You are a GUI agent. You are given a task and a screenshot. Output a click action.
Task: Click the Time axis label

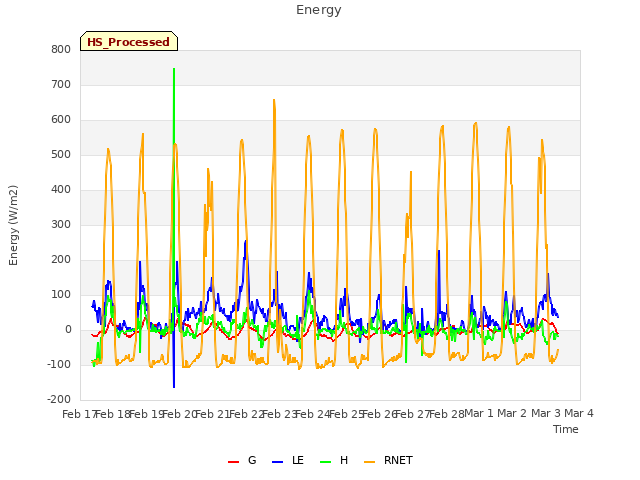[566, 429]
